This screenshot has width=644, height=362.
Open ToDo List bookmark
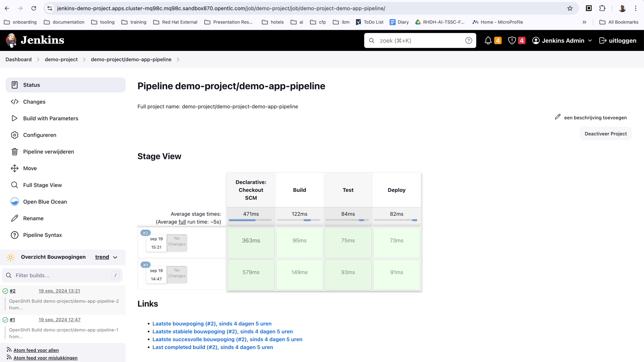tap(369, 22)
